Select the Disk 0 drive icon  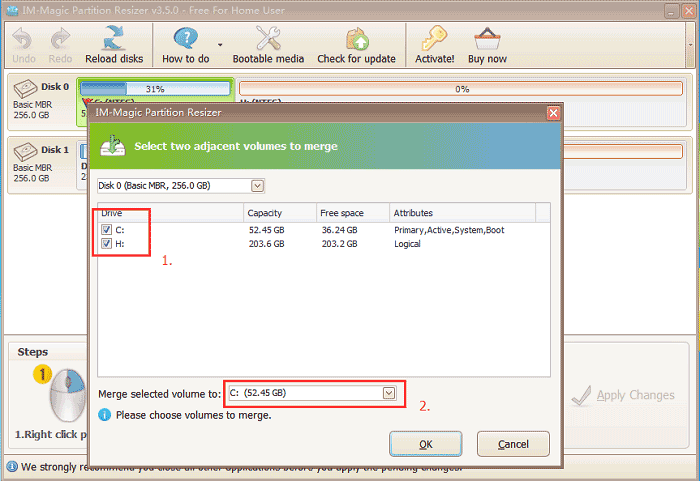pos(25,88)
